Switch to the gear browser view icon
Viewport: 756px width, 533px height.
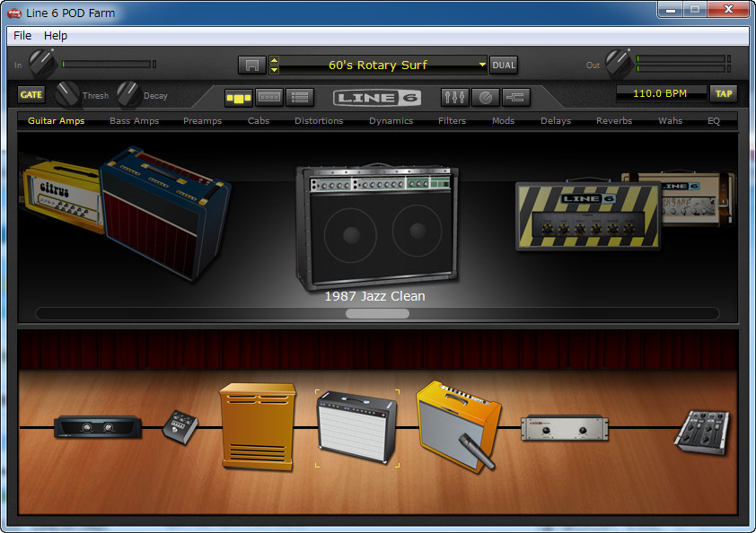(x=239, y=98)
